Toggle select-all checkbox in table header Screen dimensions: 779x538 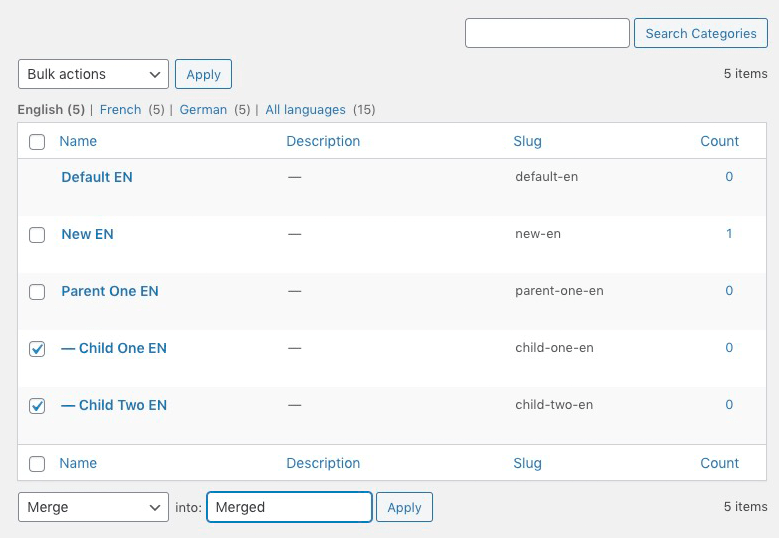click(37, 142)
